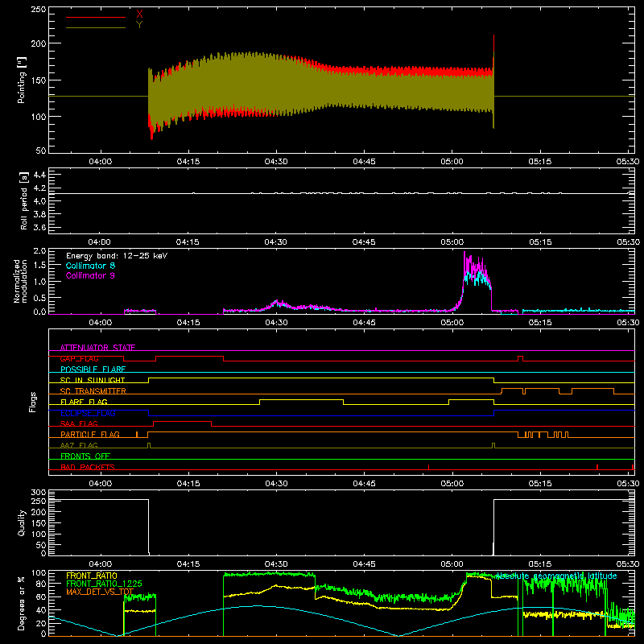
Task: Click the 04:45 time label under the Flags plot
Action: point(365,484)
